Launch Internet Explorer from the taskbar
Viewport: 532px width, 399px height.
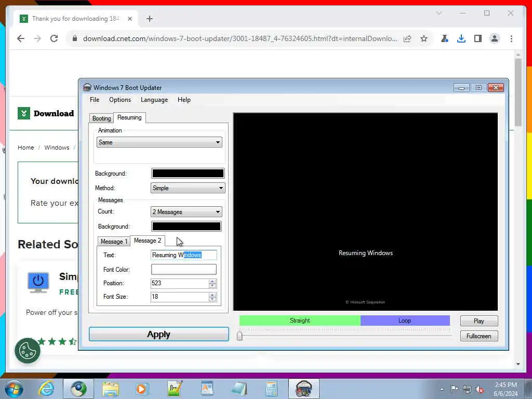click(x=46, y=389)
